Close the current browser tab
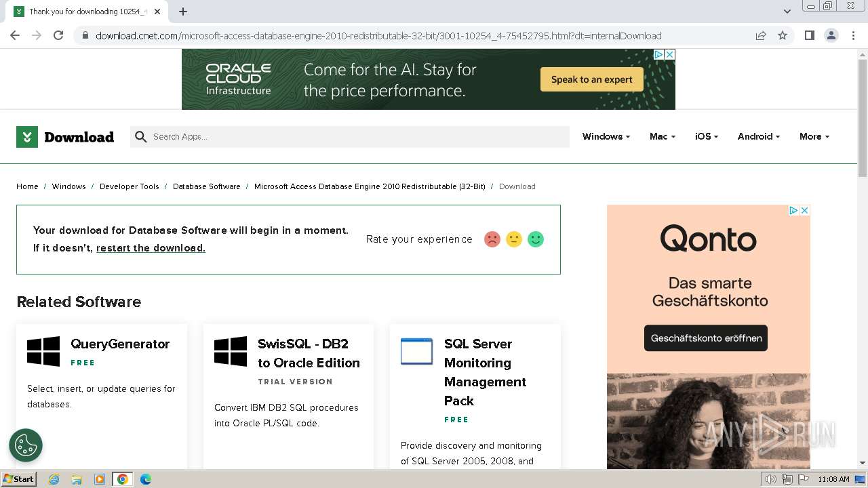The image size is (868, 488). [158, 11]
